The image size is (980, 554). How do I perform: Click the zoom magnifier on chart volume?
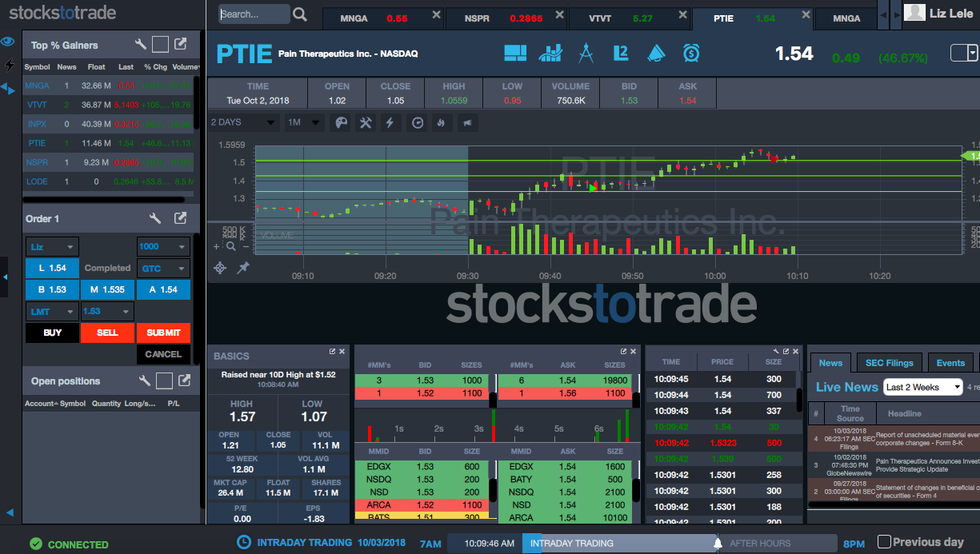point(230,247)
